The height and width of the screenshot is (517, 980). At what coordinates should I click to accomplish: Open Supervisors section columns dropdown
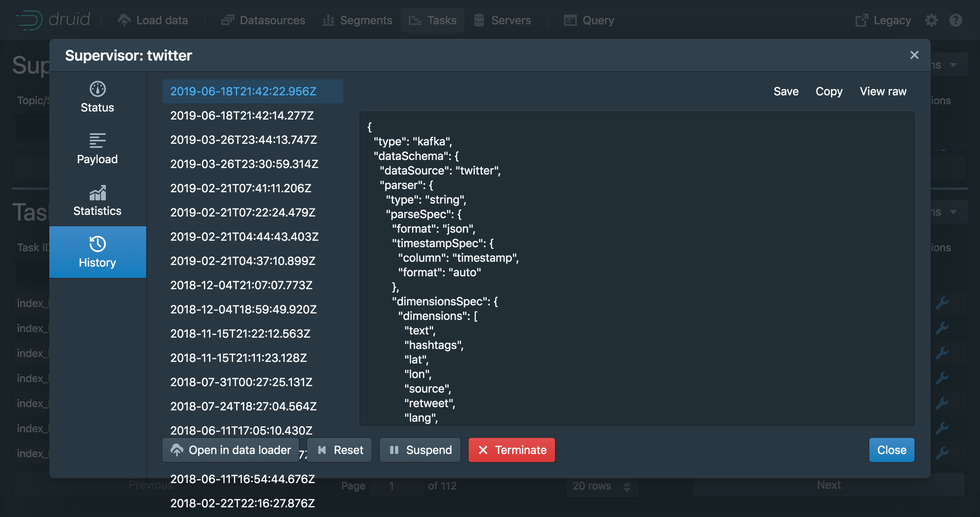(x=949, y=65)
